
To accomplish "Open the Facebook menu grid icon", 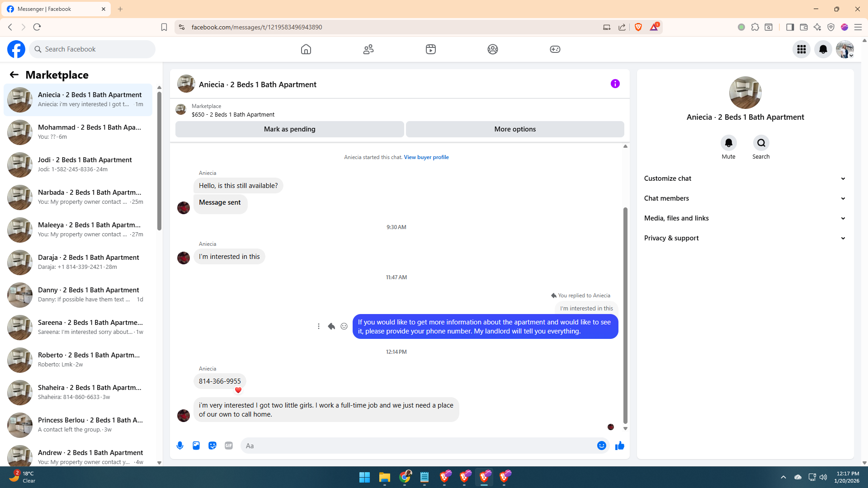I will [802, 49].
